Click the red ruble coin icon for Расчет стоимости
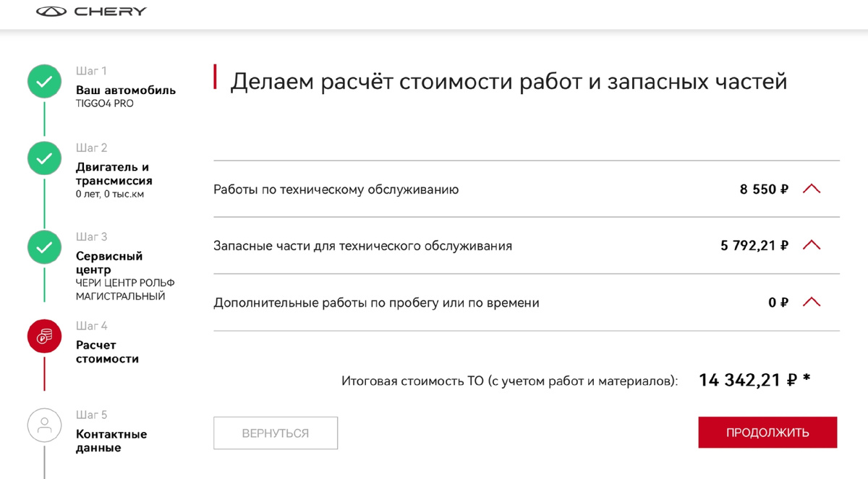 pyautogui.click(x=44, y=336)
